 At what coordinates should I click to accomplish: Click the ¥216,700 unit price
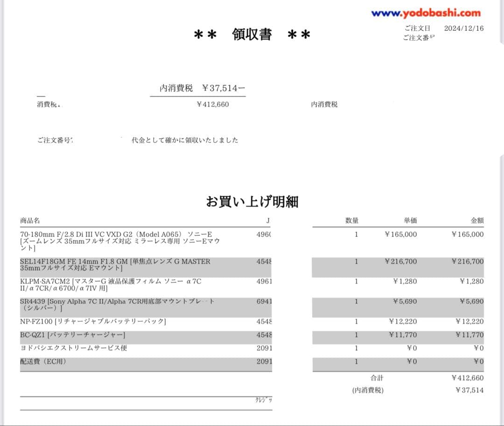[x=400, y=262]
